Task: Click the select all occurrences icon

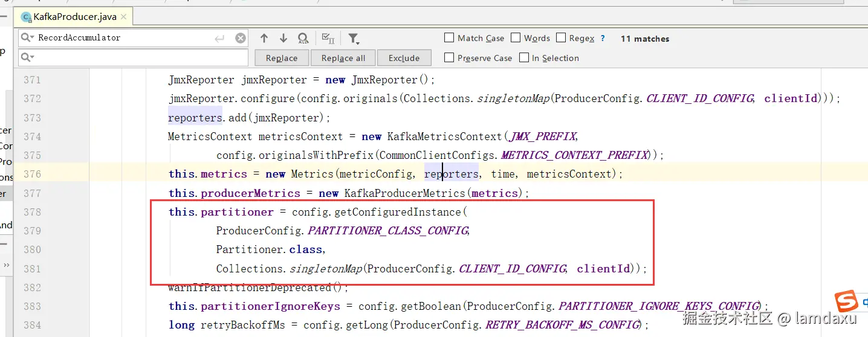Action: click(x=328, y=39)
